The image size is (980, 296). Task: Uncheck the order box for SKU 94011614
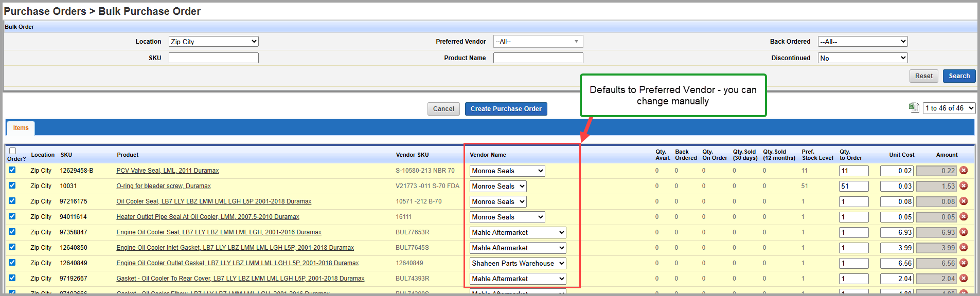(12, 216)
